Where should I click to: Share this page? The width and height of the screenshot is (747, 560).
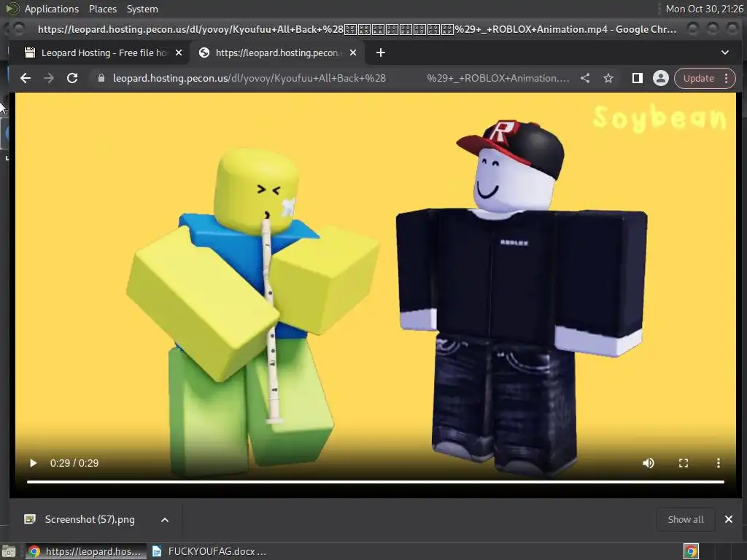tap(585, 78)
